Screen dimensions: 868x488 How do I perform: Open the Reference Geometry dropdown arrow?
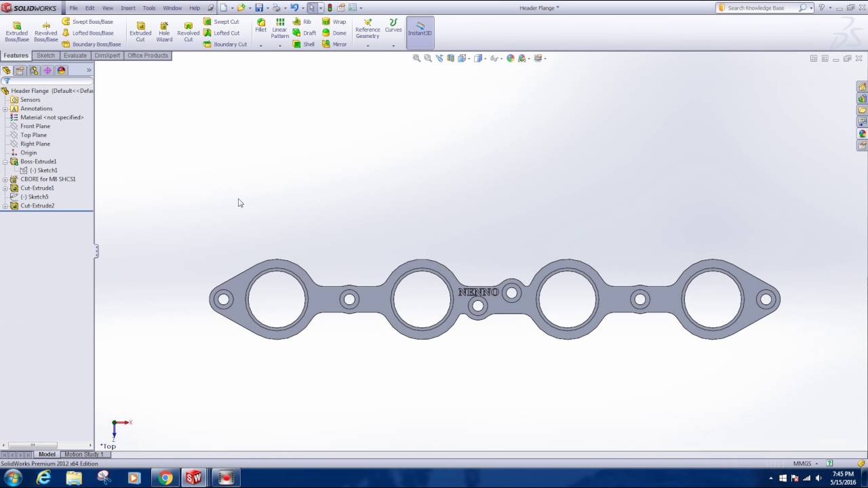click(368, 45)
